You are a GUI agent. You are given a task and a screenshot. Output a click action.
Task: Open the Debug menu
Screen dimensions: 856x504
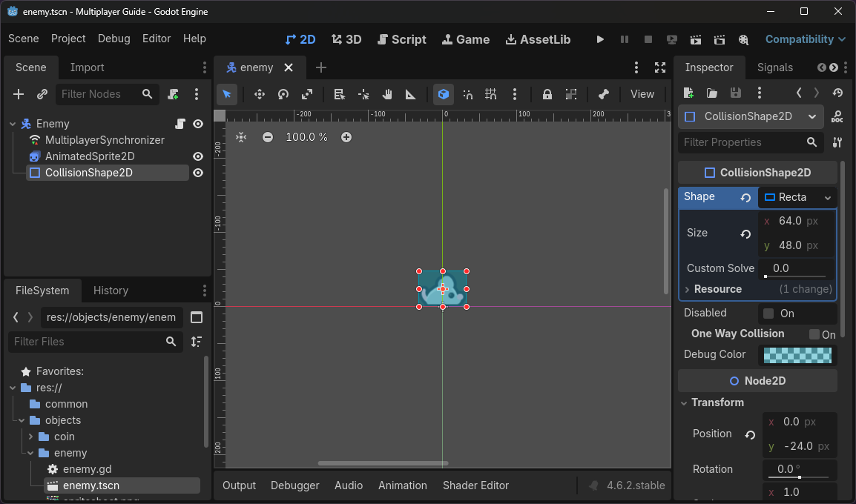114,39
